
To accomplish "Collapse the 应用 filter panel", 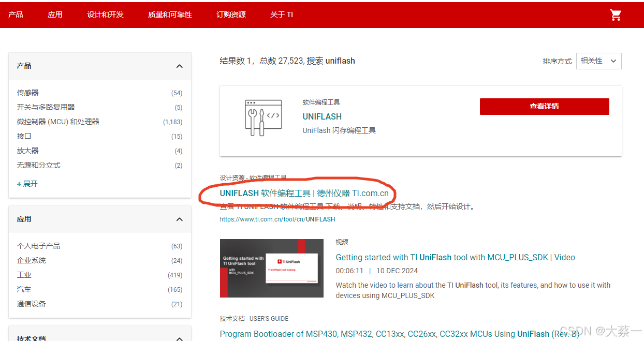I will tap(179, 219).
